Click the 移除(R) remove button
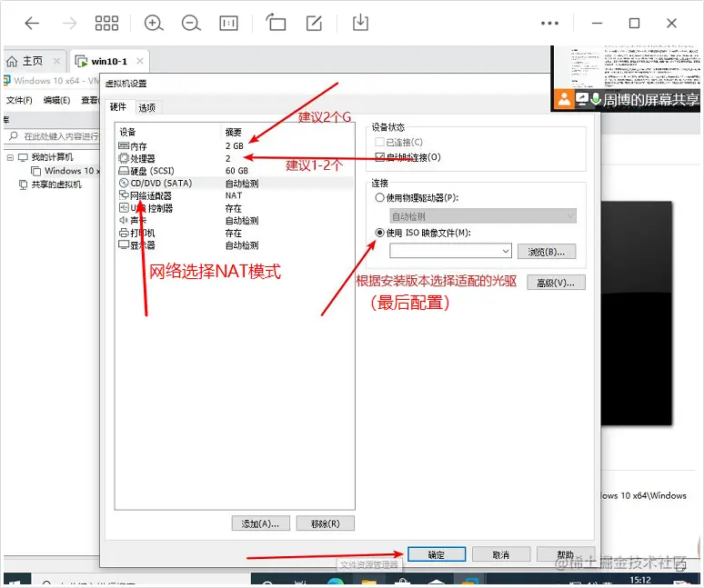Screen dimensions: 704x588 tap(325, 523)
